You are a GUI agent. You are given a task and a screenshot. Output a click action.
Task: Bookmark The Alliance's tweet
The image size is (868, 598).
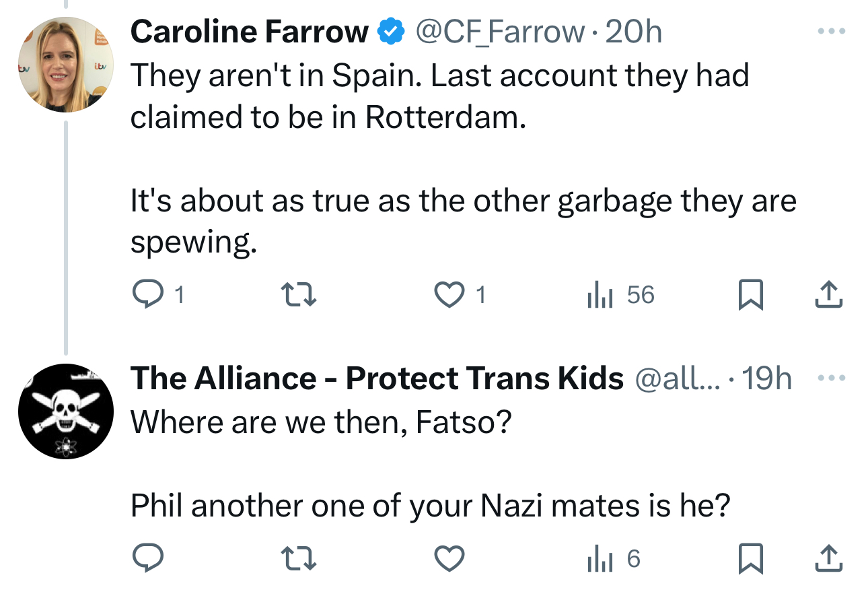pyautogui.click(x=750, y=558)
